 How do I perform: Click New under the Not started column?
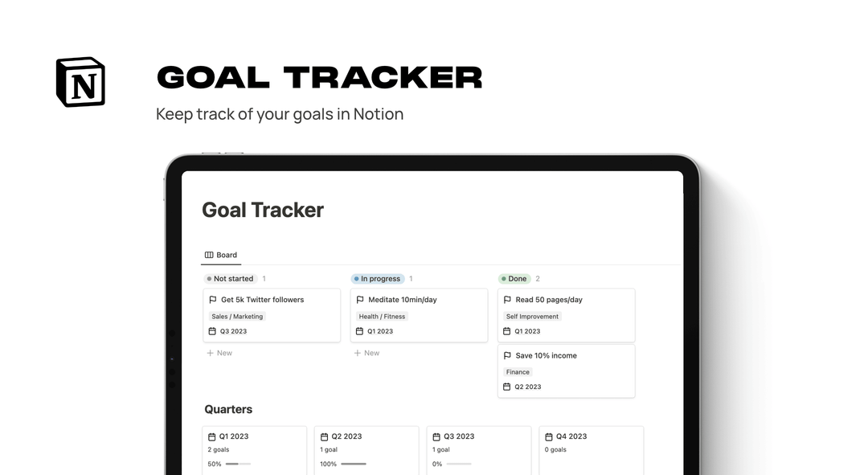click(219, 353)
